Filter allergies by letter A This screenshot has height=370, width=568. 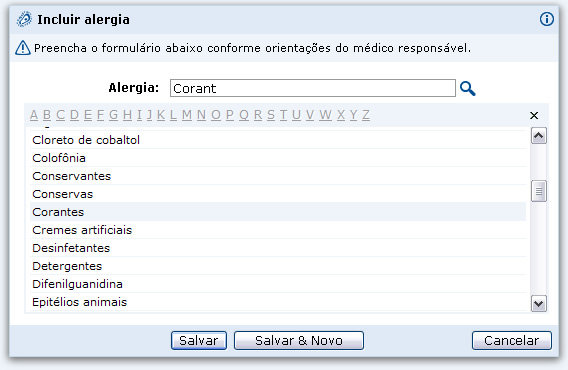coord(34,115)
